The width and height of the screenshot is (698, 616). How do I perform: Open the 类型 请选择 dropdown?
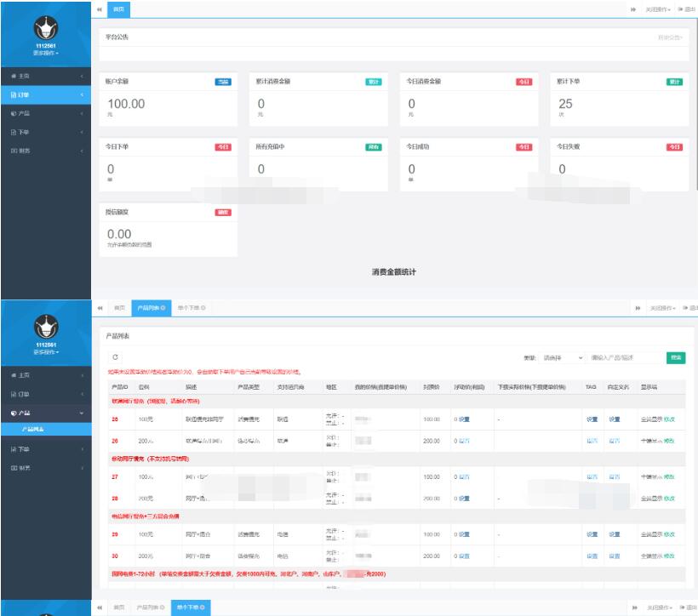(564, 358)
